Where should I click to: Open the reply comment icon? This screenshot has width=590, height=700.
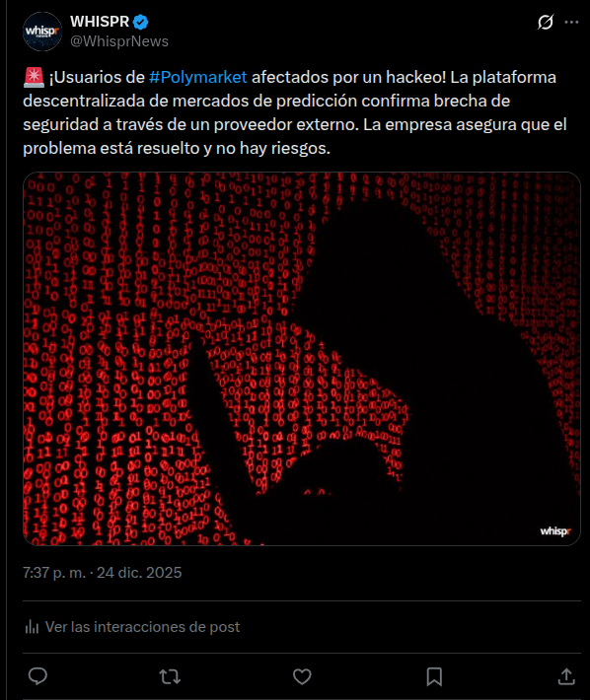click(x=37, y=676)
